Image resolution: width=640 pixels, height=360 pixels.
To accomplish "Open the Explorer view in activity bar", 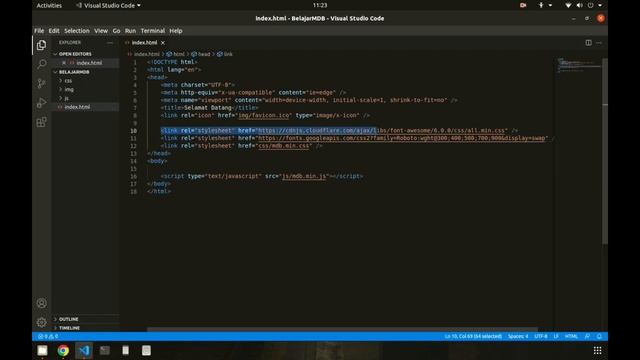I will point(41,45).
